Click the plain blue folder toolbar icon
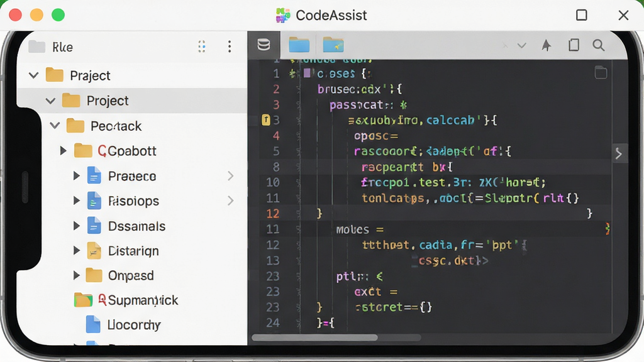 [299, 45]
